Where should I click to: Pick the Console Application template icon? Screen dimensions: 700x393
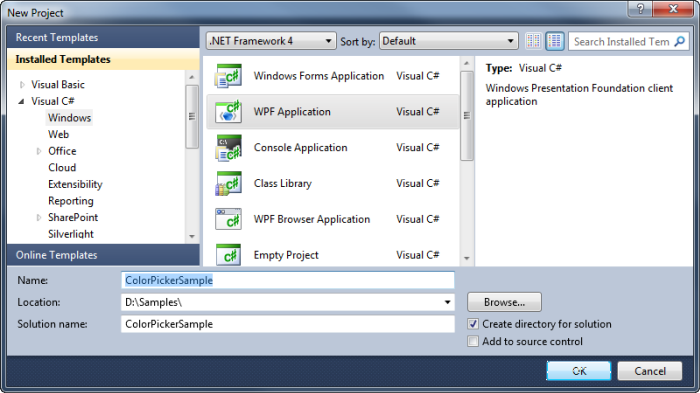click(228, 147)
